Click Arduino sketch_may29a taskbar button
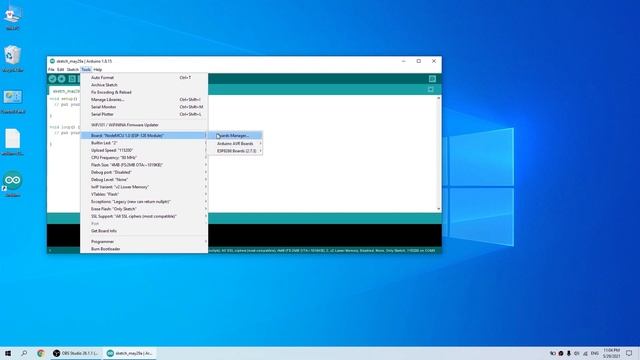This screenshot has width=640, height=360. point(129,353)
